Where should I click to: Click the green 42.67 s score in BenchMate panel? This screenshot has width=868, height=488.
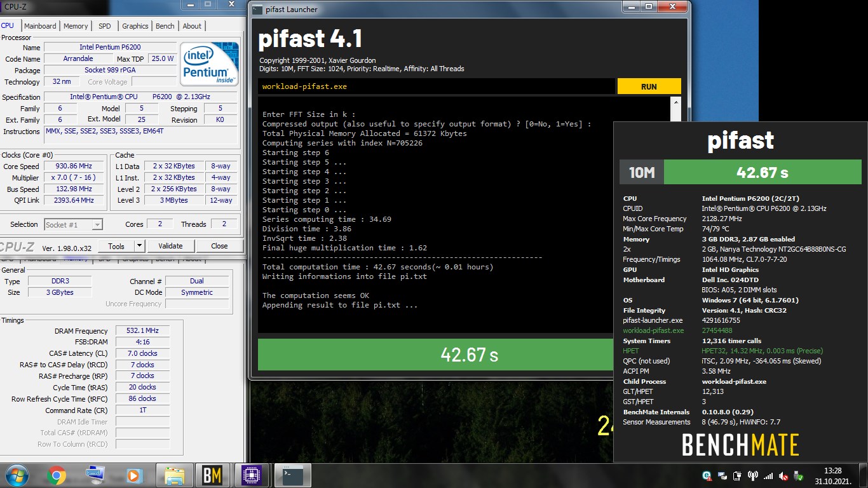pos(762,172)
